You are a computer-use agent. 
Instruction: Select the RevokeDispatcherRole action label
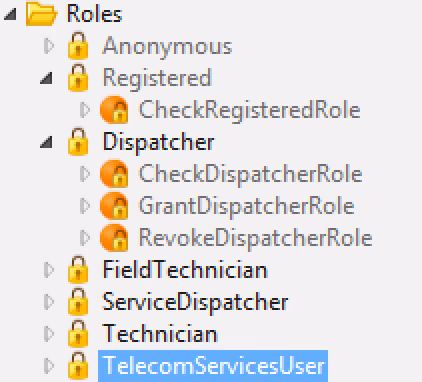coord(256,238)
